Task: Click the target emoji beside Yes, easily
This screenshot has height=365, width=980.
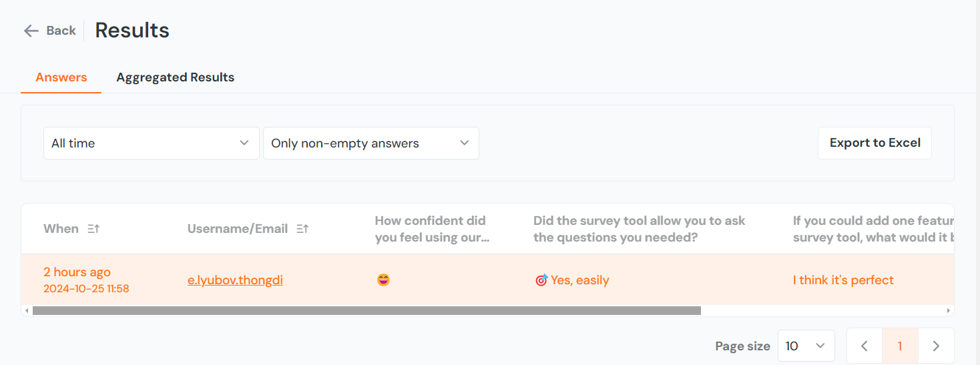Action: click(x=541, y=280)
